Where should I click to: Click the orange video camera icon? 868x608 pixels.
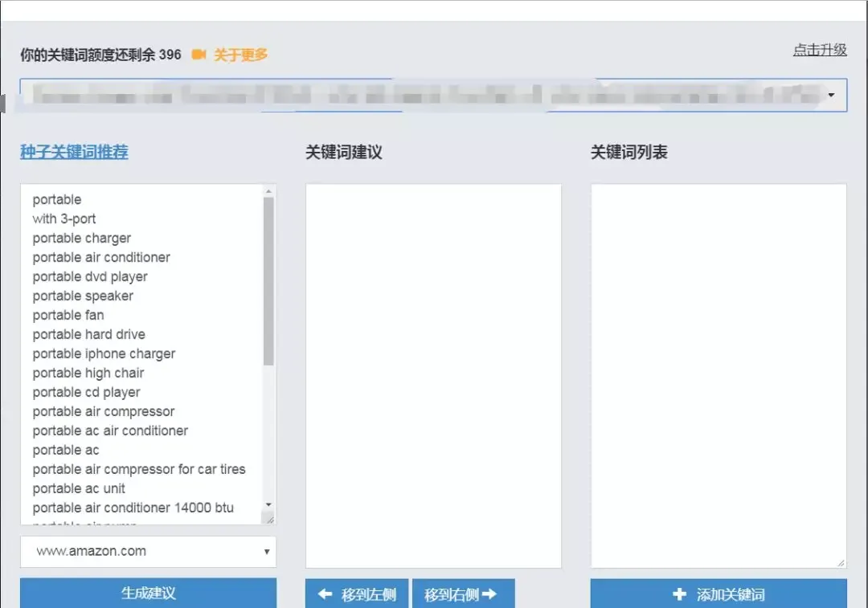click(199, 55)
